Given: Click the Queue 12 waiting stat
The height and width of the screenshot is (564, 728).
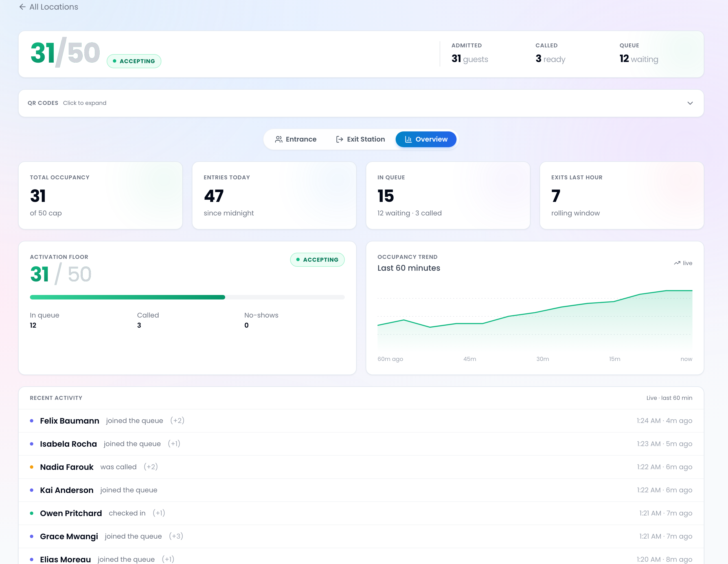Looking at the screenshot, I should click(x=639, y=53).
